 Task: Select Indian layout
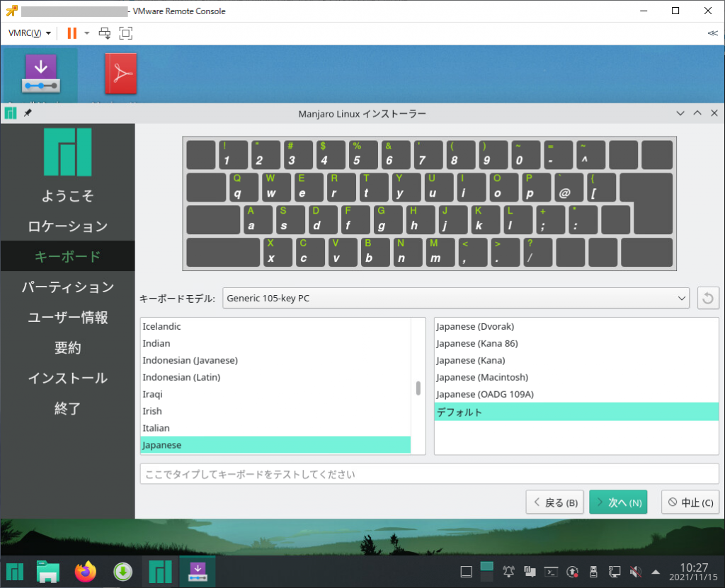(275, 343)
